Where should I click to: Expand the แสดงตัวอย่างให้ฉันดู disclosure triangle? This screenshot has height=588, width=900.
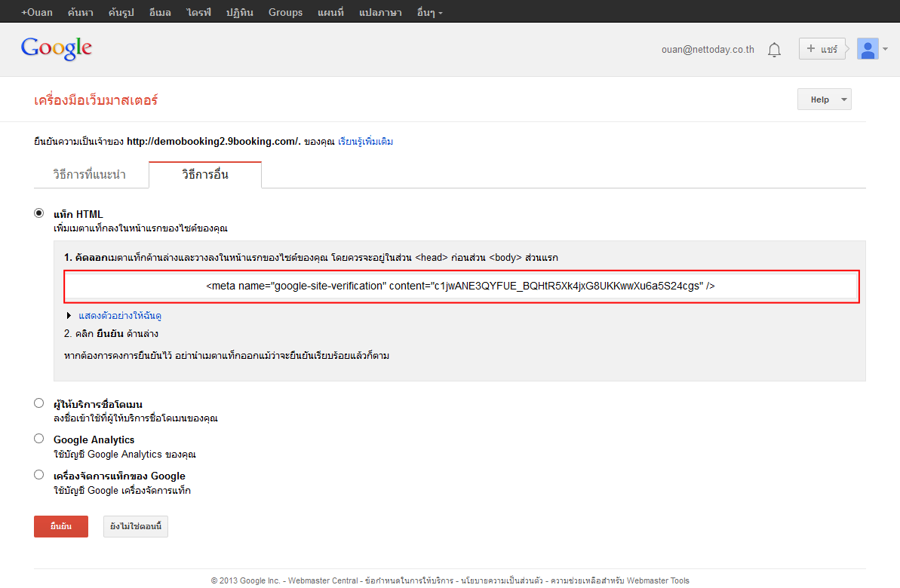pyautogui.click(x=69, y=316)
